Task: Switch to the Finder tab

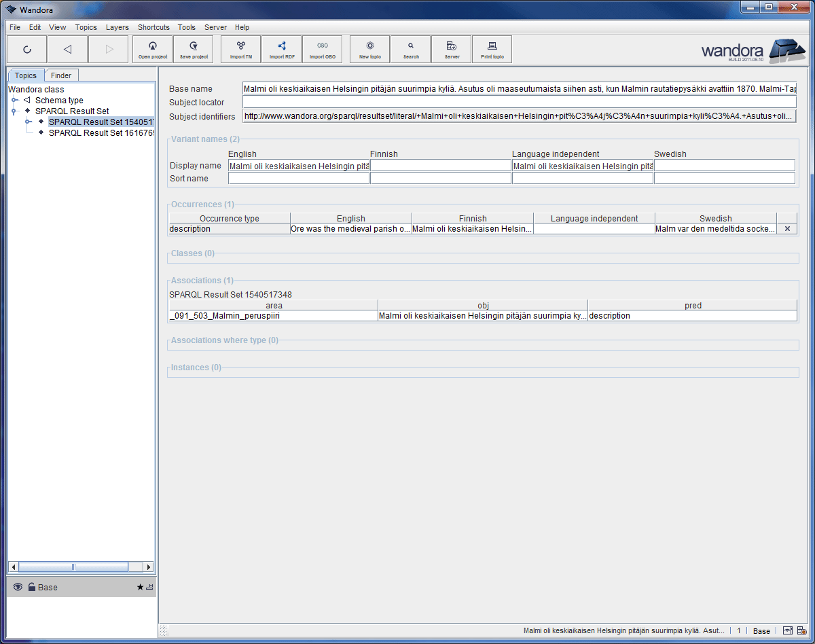Action: pos(61,75)
